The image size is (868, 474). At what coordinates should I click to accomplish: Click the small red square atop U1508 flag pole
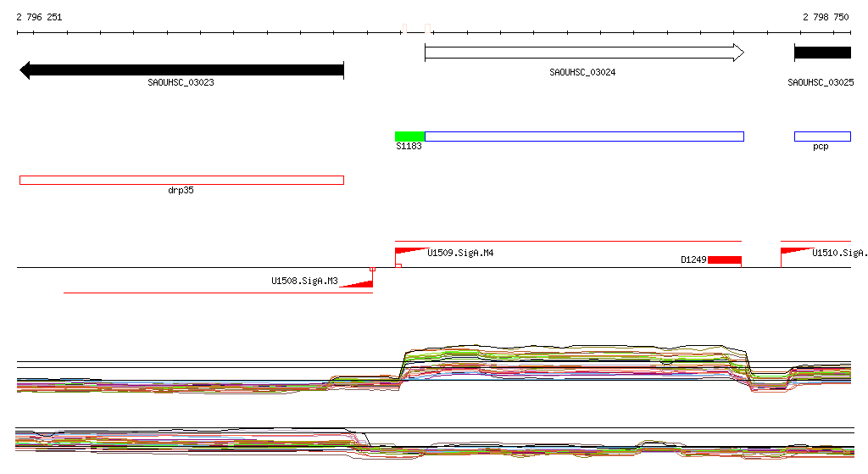point(373,269)
